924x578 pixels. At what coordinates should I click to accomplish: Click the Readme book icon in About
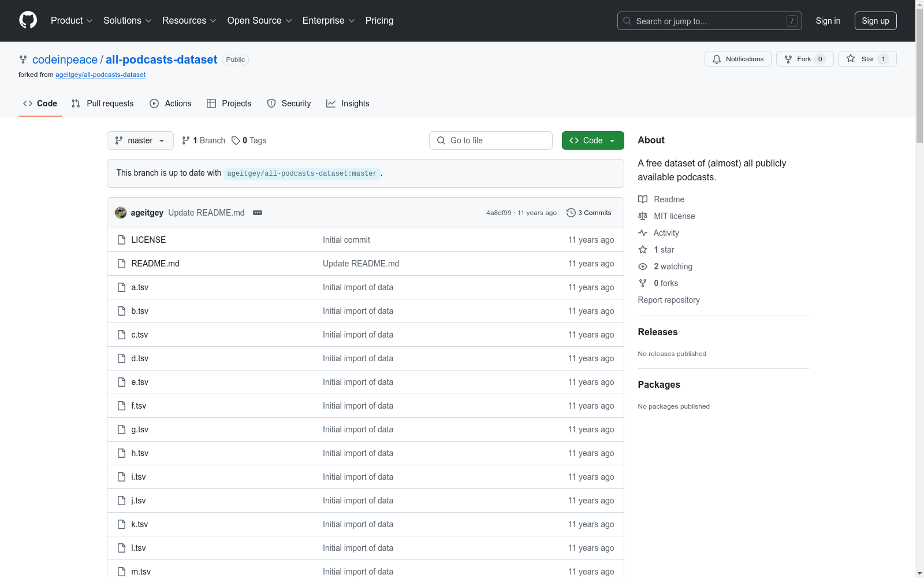tap(643, 199)
